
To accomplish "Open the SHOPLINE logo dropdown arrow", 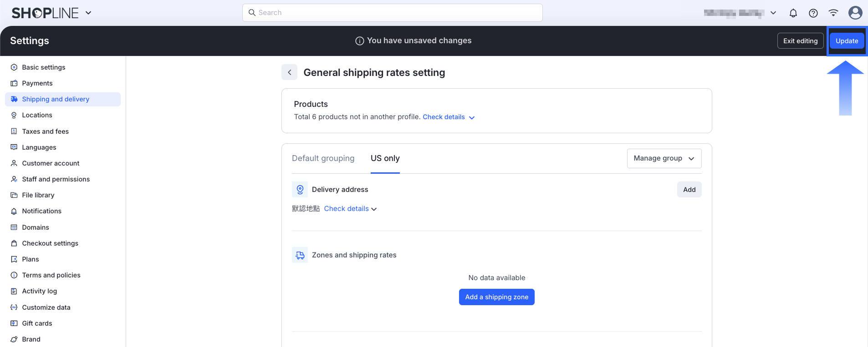I will [88, 13].
